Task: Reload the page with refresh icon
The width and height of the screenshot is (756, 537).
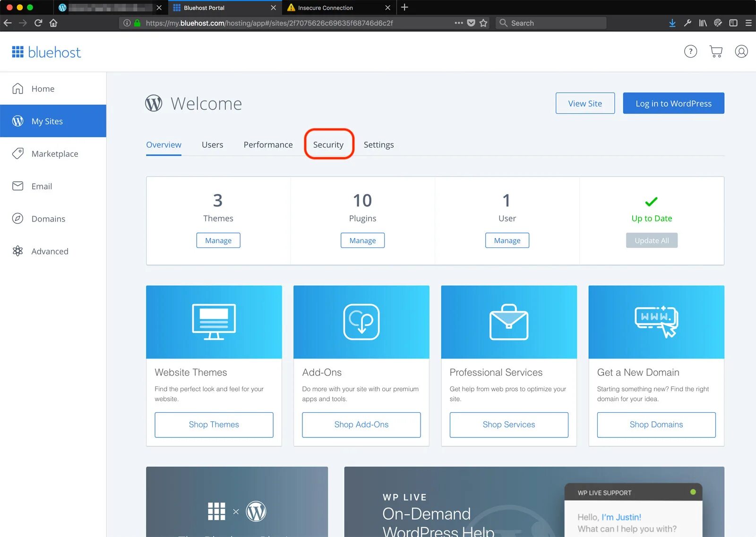Action: [x=38, y=23]
